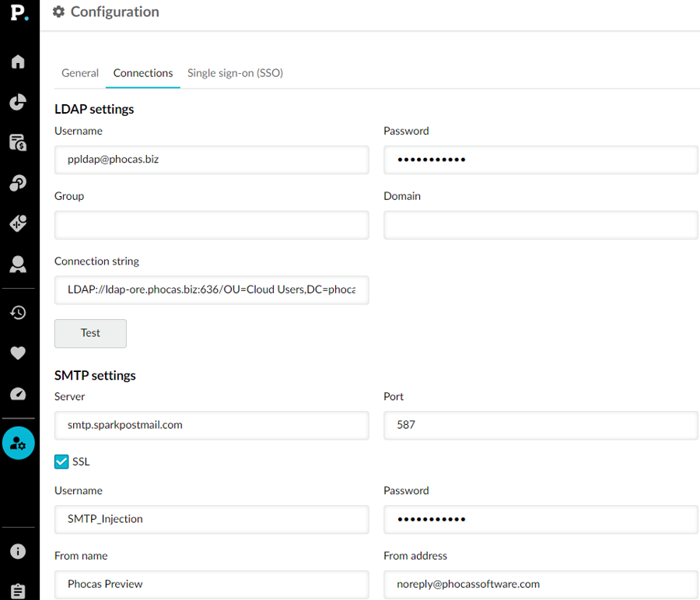This screenshot has width=700, height=600.
Task: Click the info circle icon
Action: click(18, 551)
